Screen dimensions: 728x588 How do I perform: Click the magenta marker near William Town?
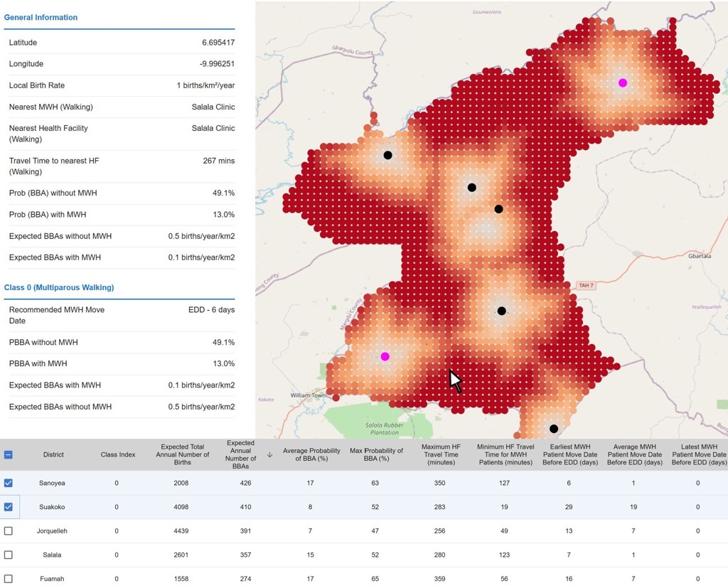pyautogui.click(x=385, y=356)
